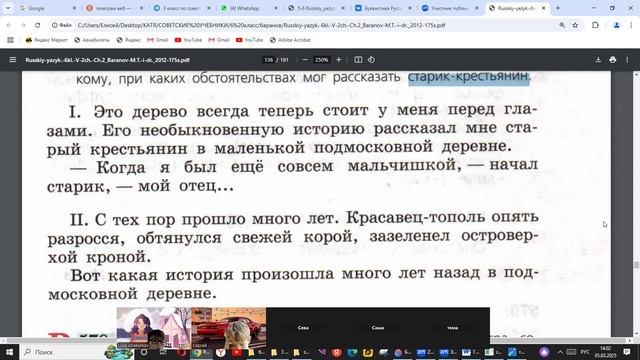640x360 pixels.
Task: Select the тема participant tile
Action: [452, 328]
